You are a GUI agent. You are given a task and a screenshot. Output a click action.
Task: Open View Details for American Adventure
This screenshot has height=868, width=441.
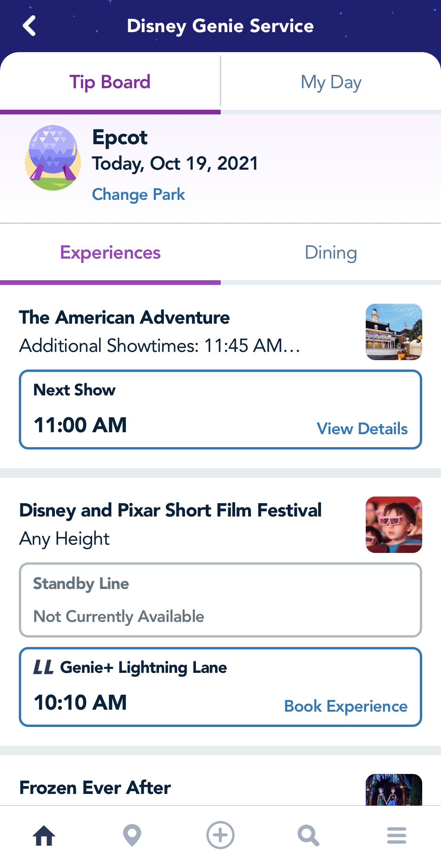coord(362,429)
